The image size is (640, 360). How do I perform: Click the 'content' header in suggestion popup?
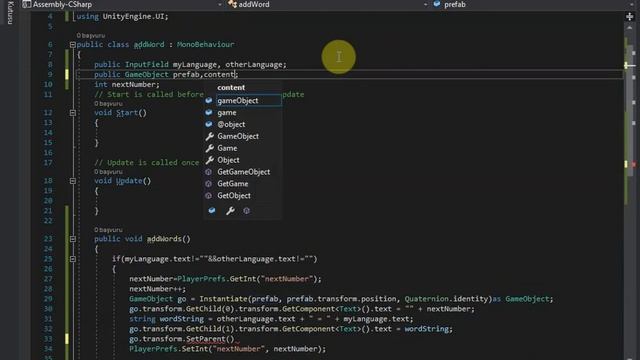(x=231, y=87)
